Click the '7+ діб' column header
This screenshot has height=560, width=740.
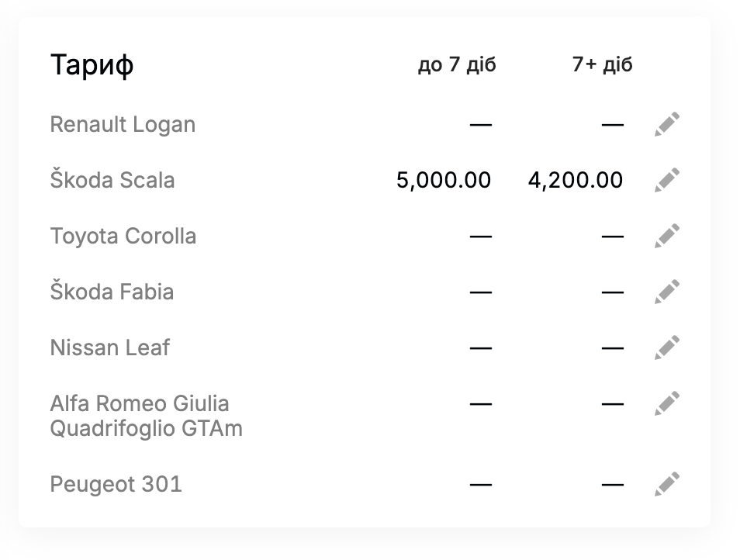click(602, 64)
